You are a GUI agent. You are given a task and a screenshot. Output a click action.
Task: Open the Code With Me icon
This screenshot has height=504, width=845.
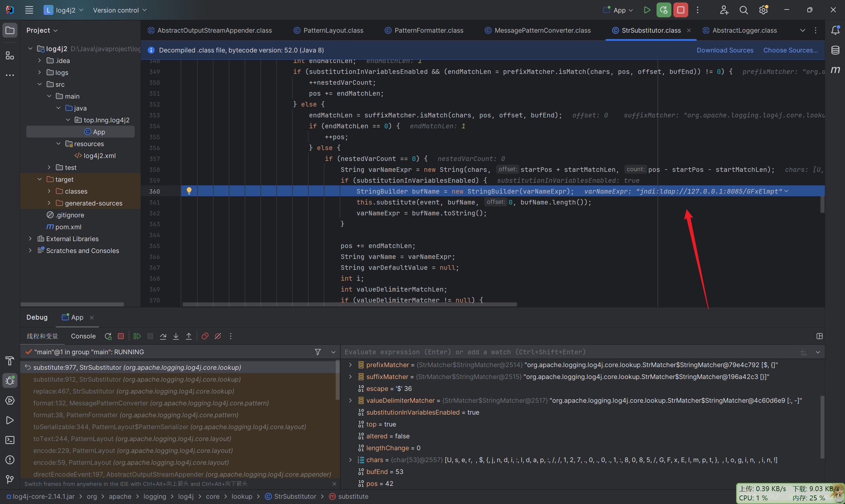[x=724, y=10]
